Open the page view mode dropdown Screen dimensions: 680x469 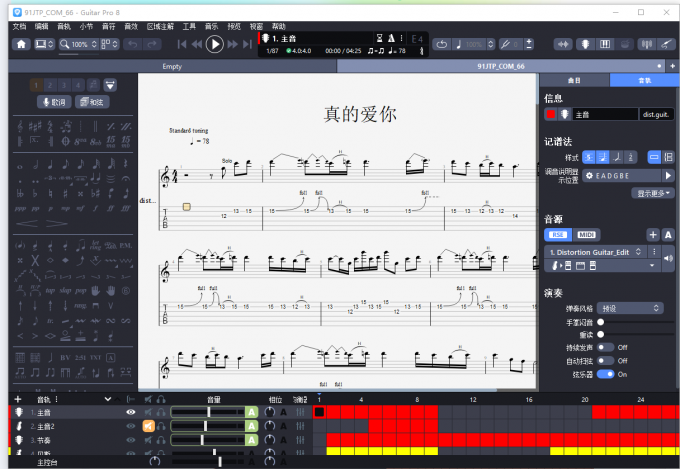(x=109, y=44)
